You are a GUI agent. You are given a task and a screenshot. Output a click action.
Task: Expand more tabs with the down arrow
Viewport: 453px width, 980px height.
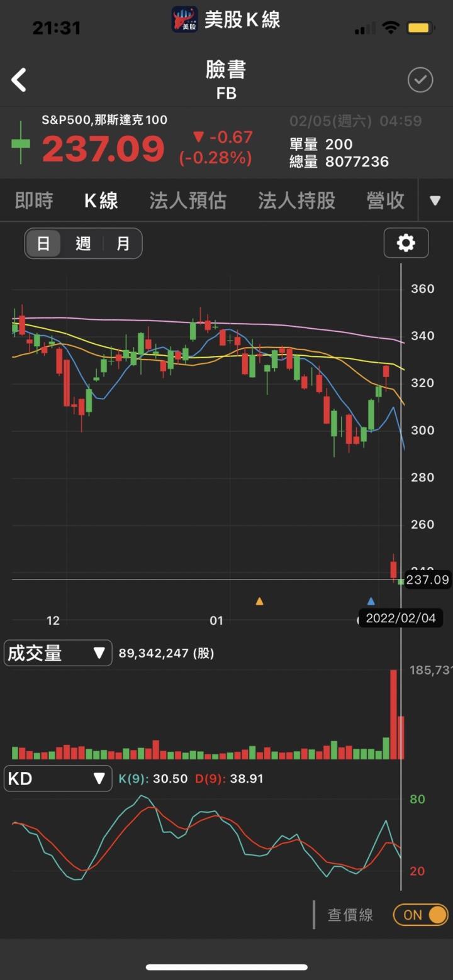(x=435, y=201)
